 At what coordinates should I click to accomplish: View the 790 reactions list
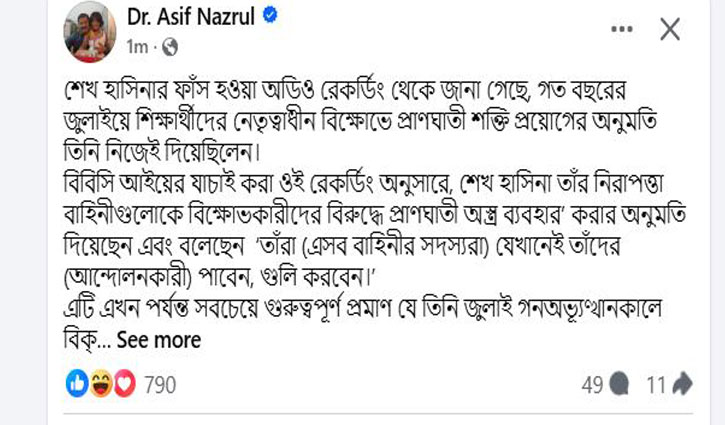[x=160, y=383]
